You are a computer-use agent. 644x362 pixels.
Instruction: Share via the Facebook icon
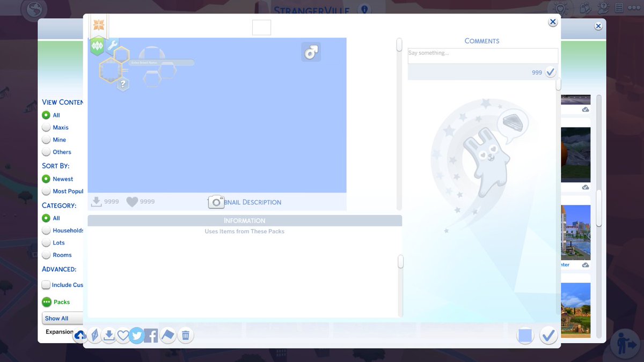click(151, 336)
